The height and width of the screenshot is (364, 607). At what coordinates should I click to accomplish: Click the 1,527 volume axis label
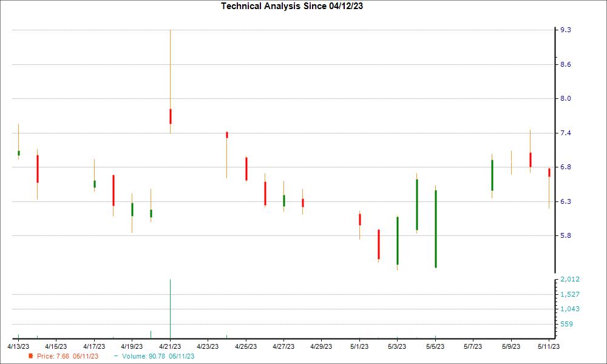click(x=570, y=294)
